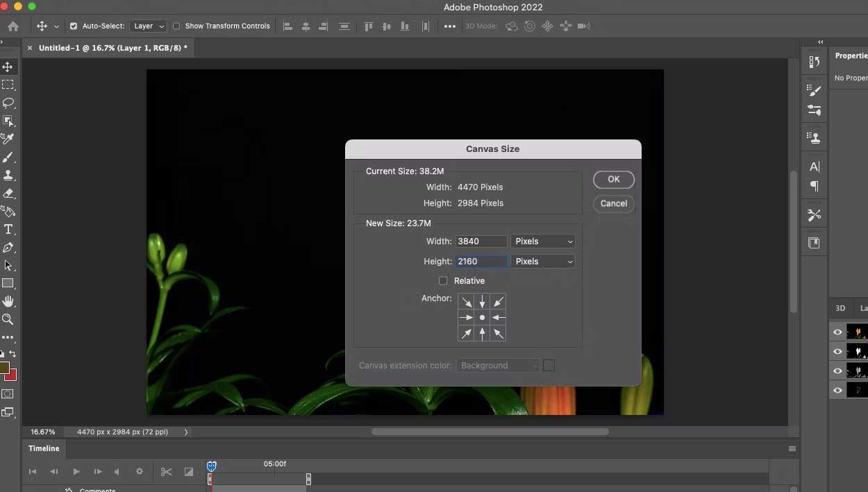Select the Lasso tool
The image size is (868, 492).
coord(8,103)
